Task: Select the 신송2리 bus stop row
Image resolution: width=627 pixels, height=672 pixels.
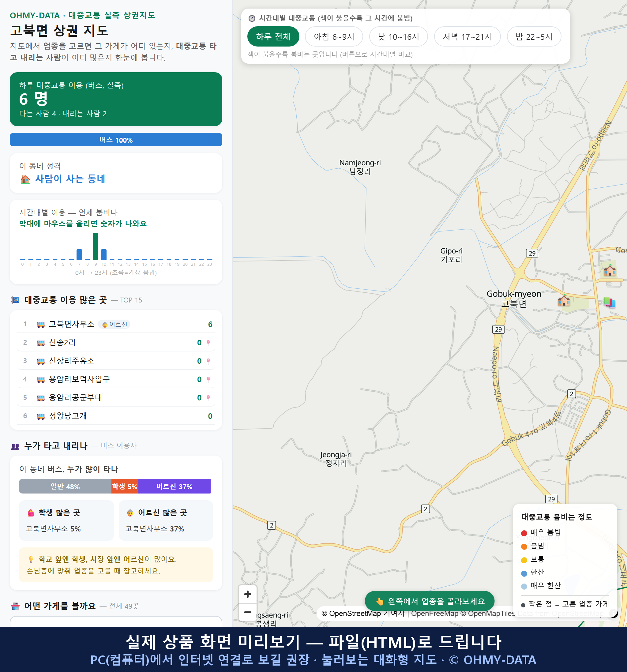Action: [116, 342]
